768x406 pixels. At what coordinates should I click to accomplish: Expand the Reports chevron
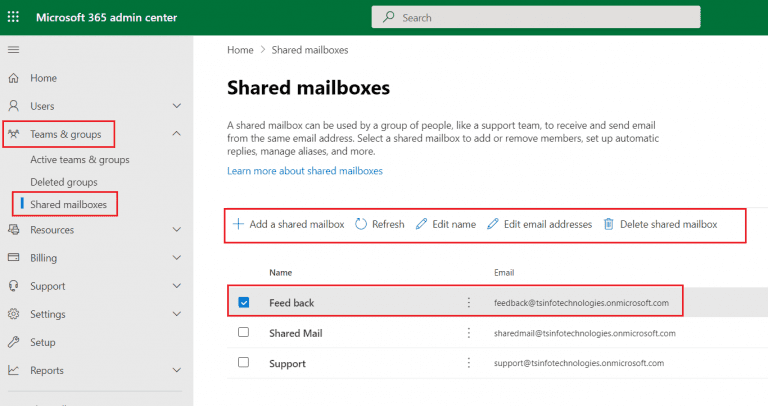click(177, 370)
